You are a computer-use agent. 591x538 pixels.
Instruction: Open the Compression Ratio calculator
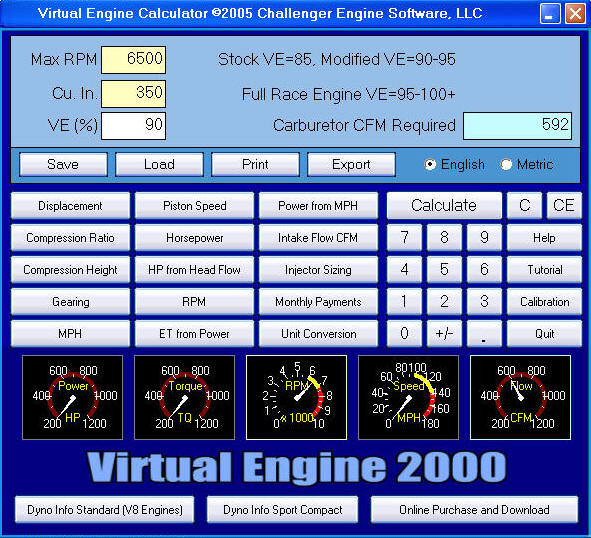(70, 238)
